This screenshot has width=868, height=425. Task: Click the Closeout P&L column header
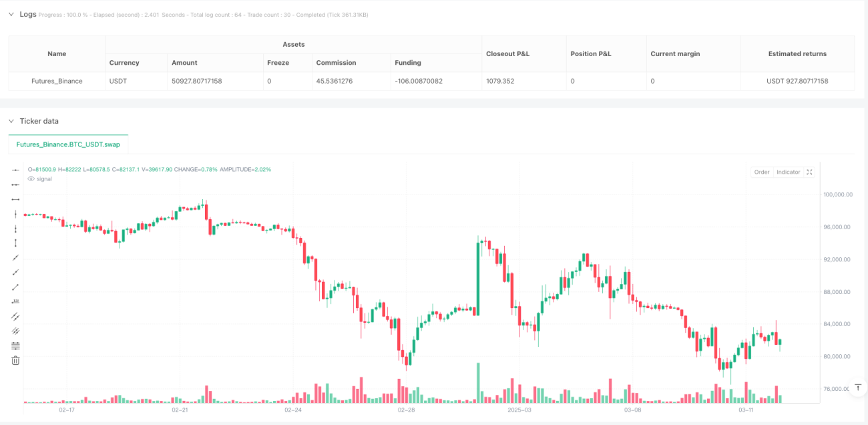[508, 53]
